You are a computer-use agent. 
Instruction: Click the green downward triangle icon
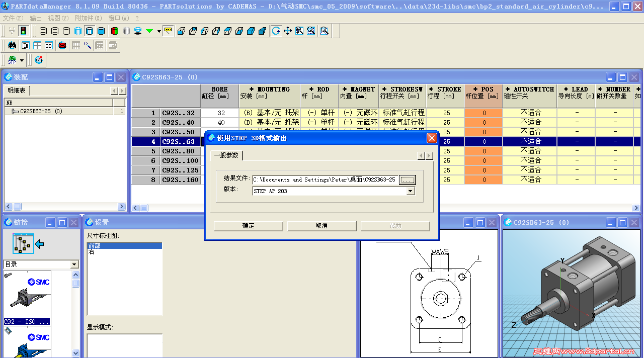tap(149, 31)
